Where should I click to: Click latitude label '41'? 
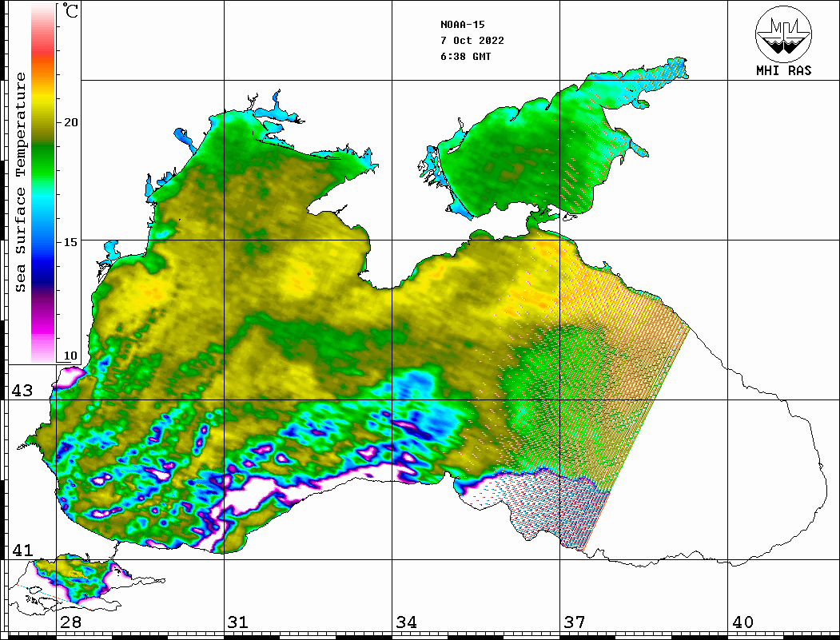pos(22,550)
